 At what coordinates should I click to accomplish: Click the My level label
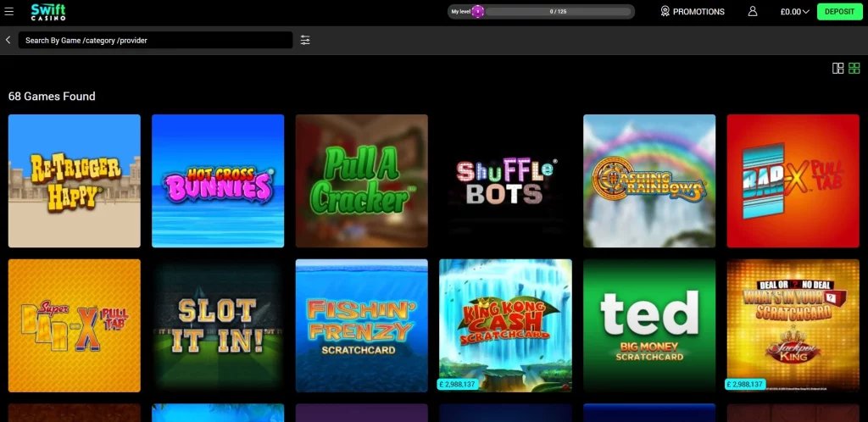(x=460, y=12)
